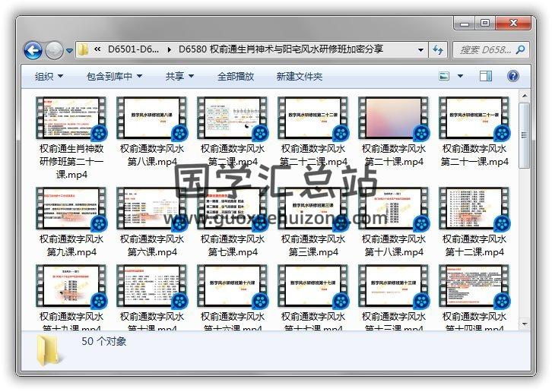Open the view options dropdown arrow
Viewport: 552px width, 392px height.
click(x=460, y=76)
